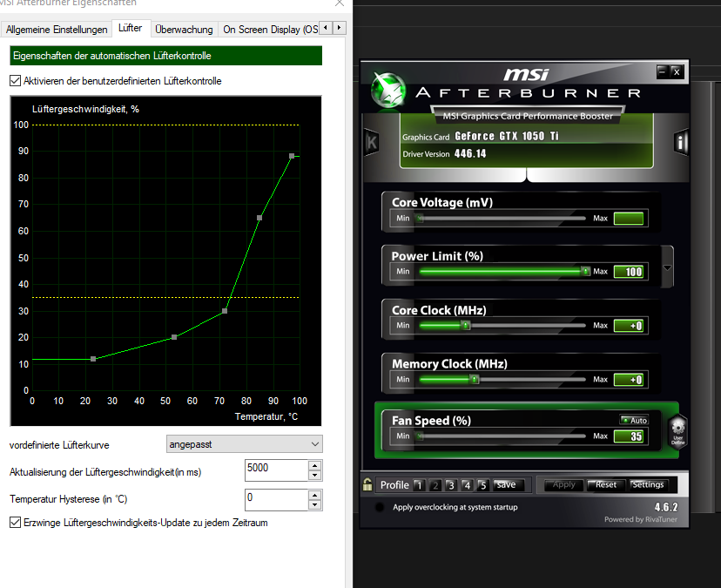Click the Power Limit slider handle
Viewport: 721px width, 588px height.
point(585,272)
